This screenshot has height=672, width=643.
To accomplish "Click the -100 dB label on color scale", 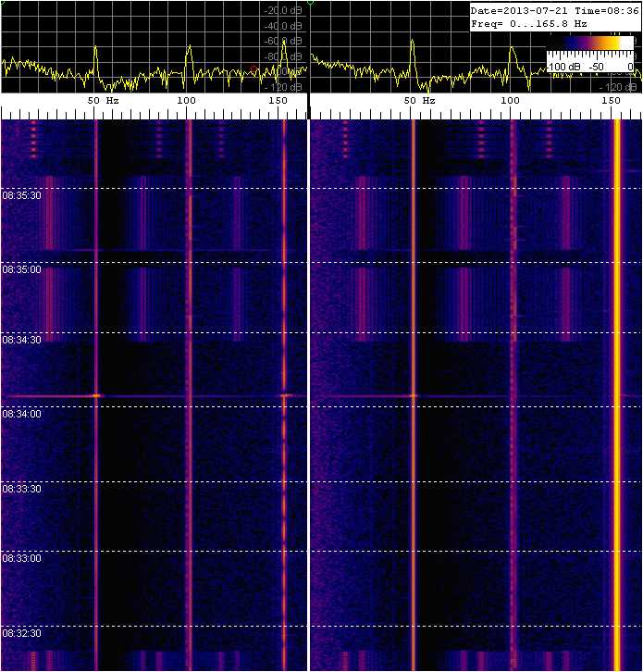I will click(x=562, y=67).
